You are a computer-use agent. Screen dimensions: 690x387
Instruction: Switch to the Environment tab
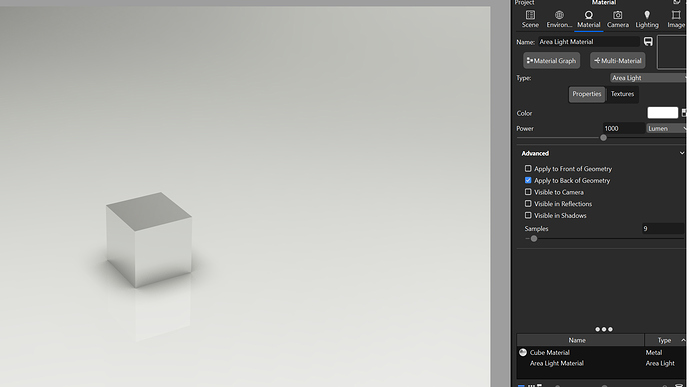pyautogui.click(x=559, y=19)
